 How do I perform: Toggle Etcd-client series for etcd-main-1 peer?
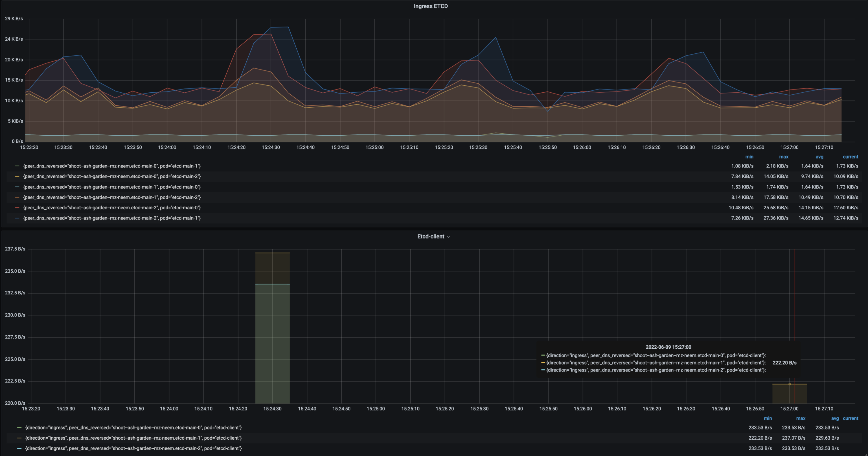[133, 438]
